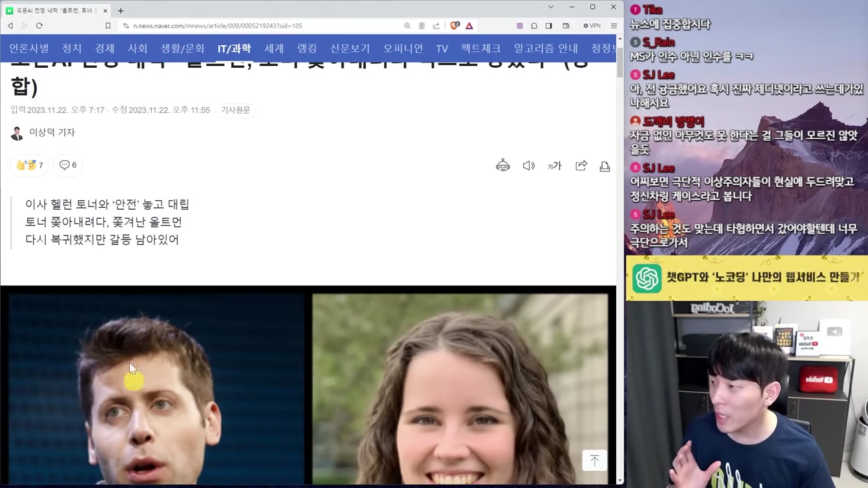Open the 팩트체크 section
Screen dimensions: 868x488
coord(481,48)
